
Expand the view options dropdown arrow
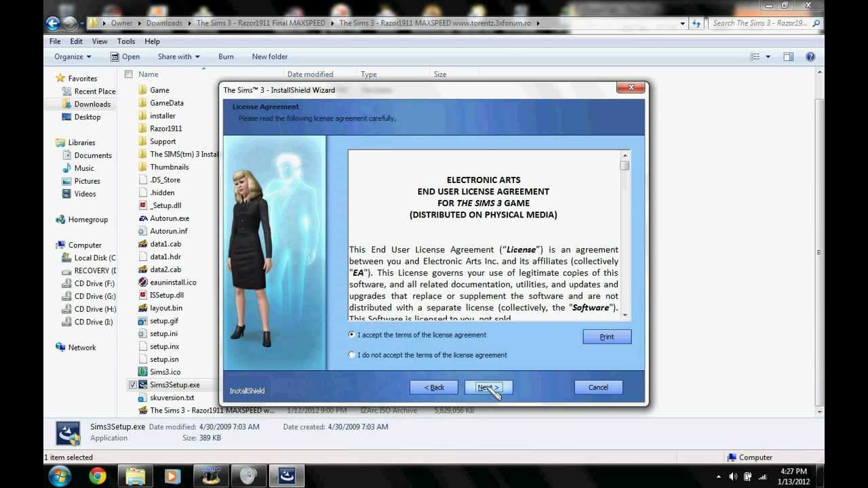pos(768,57)
